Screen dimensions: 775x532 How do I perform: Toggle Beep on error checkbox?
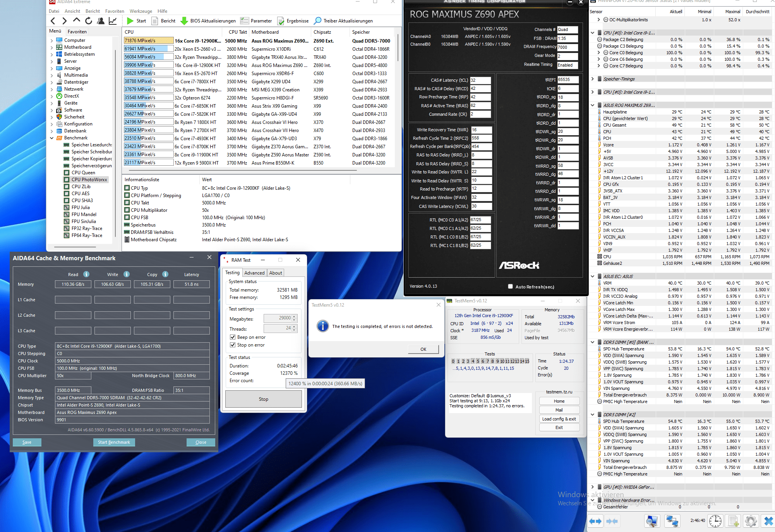coord(233,337)
